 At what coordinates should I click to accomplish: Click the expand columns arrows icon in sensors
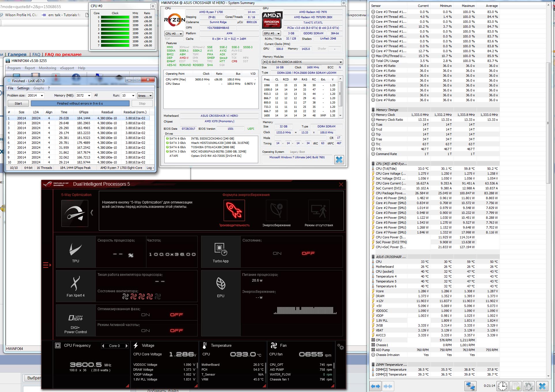coord(375,386)
